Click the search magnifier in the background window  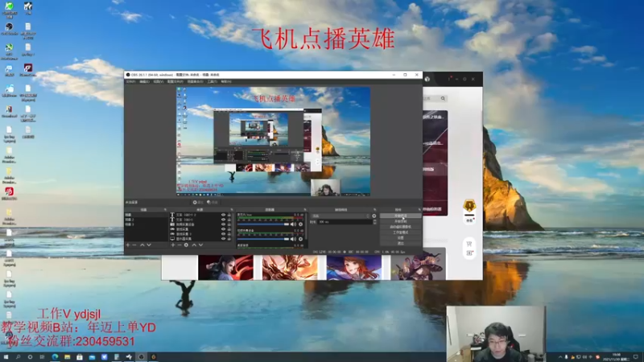pos(443,98)
